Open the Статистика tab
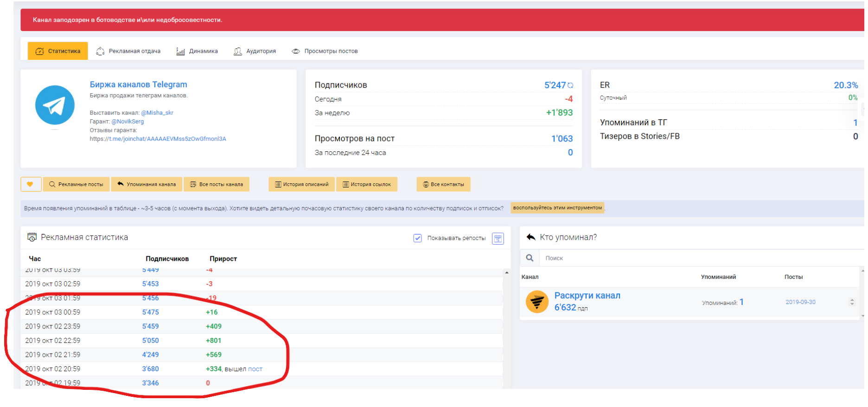This screenshot has height=407, width=868. [58, 51]
